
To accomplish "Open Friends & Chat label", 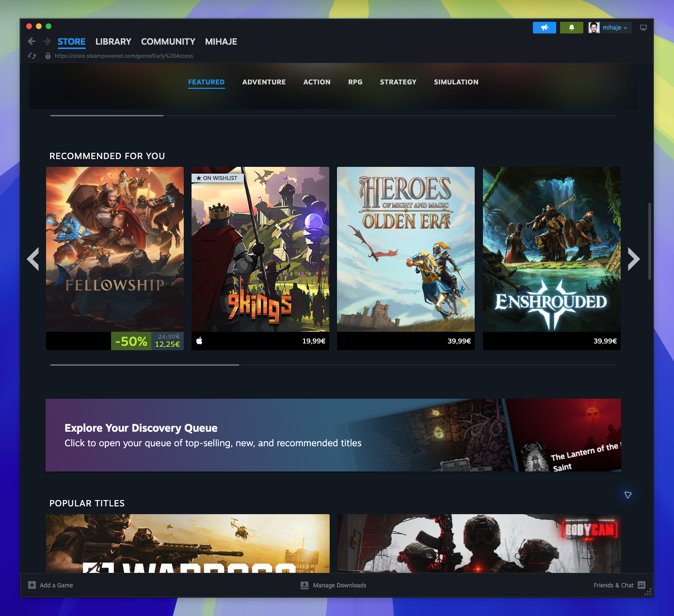I will click(x=613, y=585).
